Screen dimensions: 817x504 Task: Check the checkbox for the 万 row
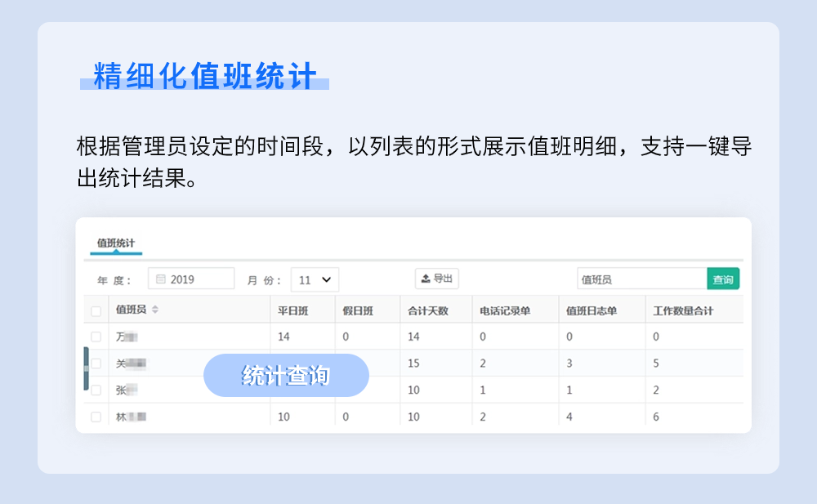point(96,337)
